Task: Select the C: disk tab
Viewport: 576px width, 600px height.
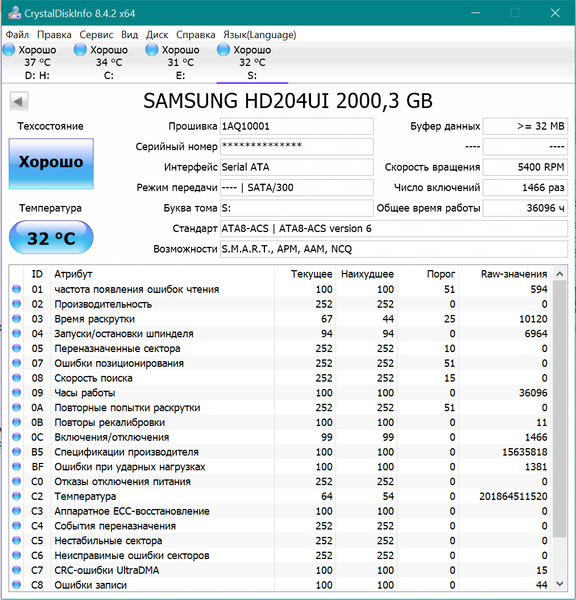Action: tap(109, 62)
